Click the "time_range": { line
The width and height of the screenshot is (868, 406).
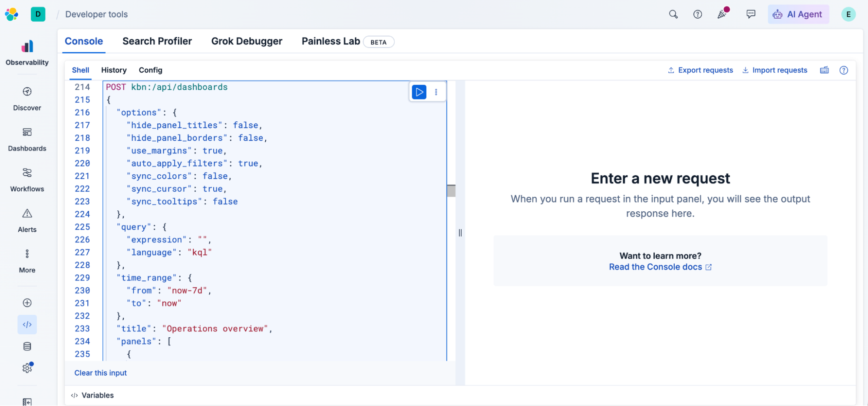point(154,278)
